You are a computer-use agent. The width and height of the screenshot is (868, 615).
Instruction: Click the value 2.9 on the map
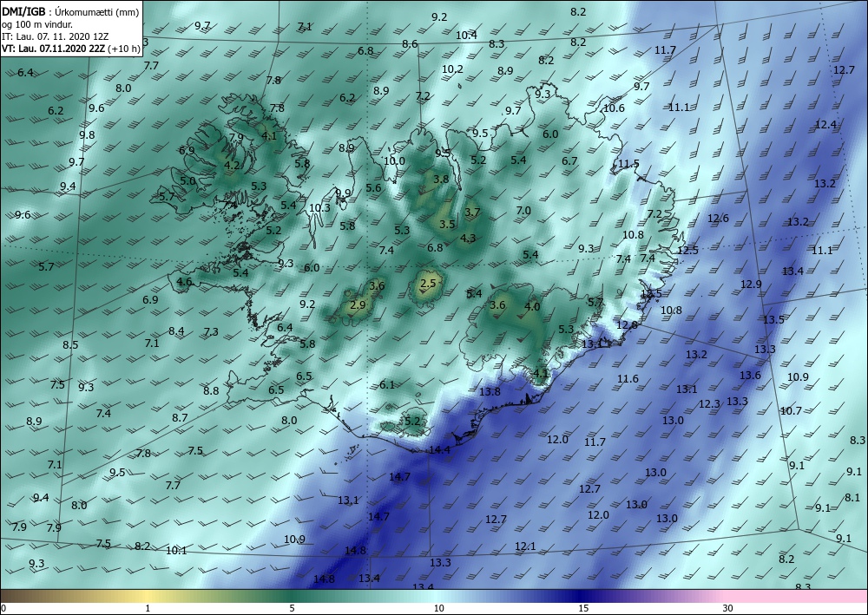[x=358, y=304]
